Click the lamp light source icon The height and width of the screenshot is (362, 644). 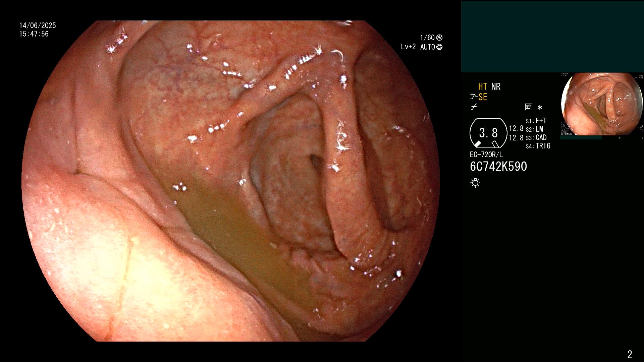tap(475, 183)
